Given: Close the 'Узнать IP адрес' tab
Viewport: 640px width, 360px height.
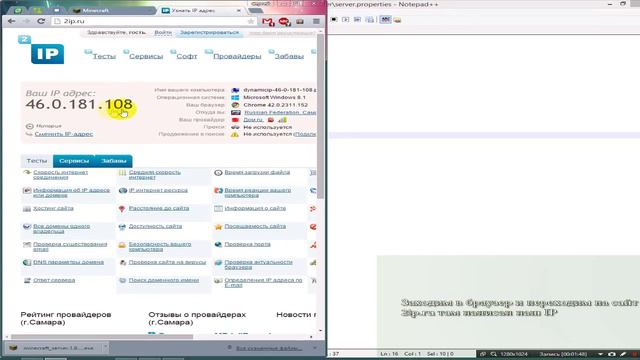Looking at the screenshot, I should [238, 10].
